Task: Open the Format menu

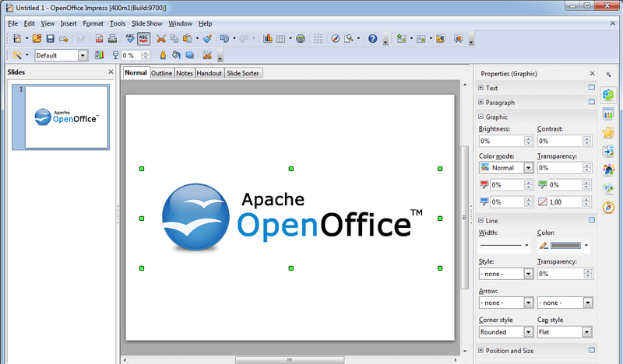Action: tap(93, 23)
